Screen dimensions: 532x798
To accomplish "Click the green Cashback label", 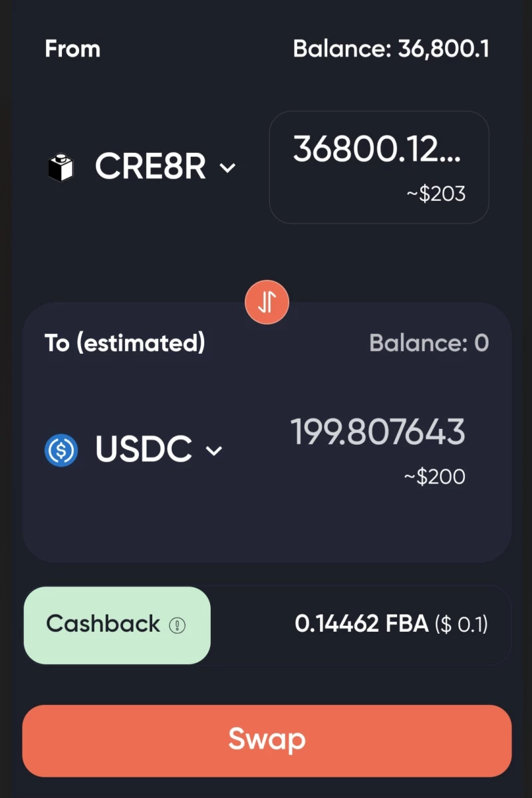I will click(x=117, y=625).
